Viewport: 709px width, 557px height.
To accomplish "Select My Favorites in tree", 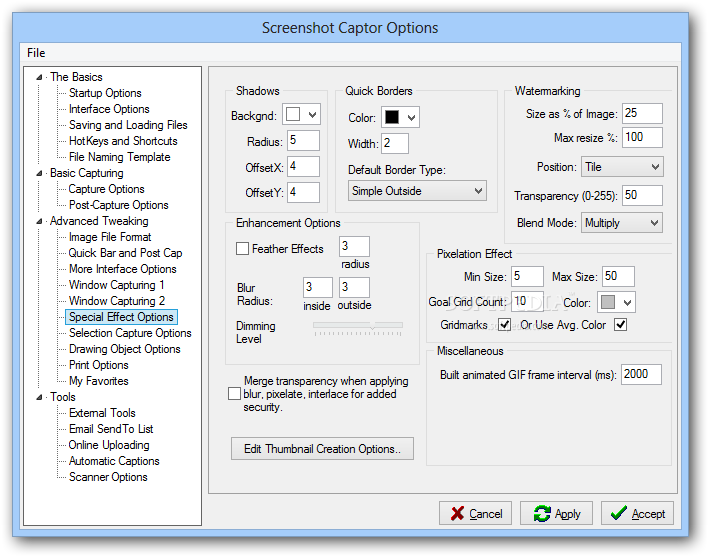I will pyautogui.click(x=99, y=381).
